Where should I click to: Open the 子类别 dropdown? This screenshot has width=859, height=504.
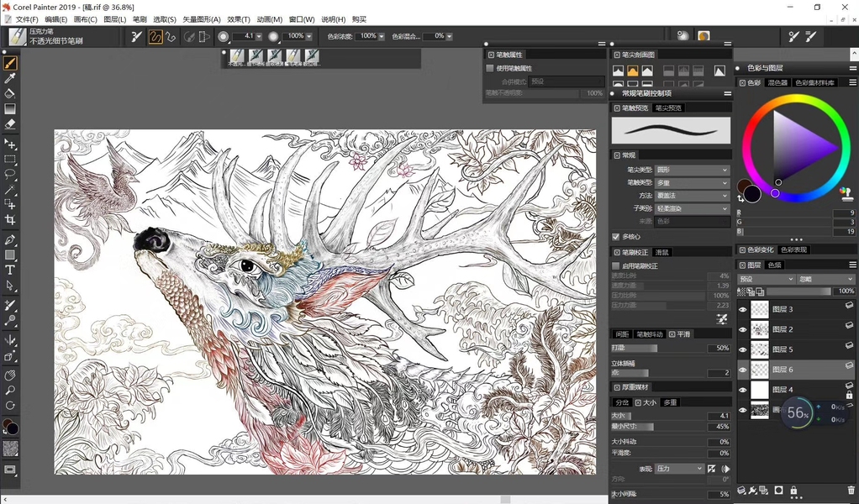(692, 208)
